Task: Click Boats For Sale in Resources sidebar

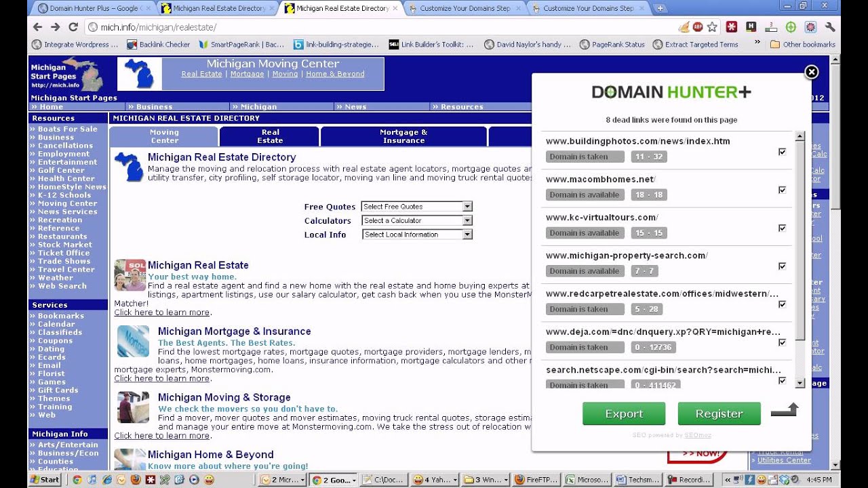Action: pyautogui.click(x=67, y=129)
